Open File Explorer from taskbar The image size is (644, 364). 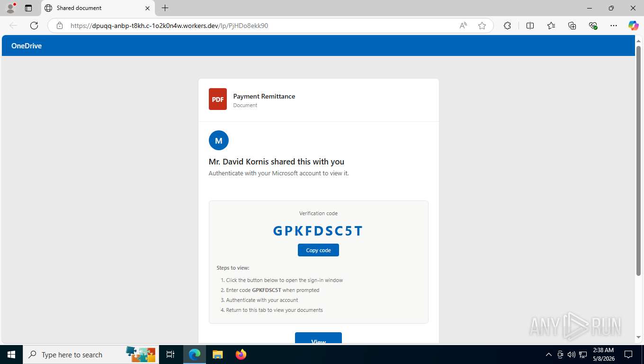coord(217,355)
